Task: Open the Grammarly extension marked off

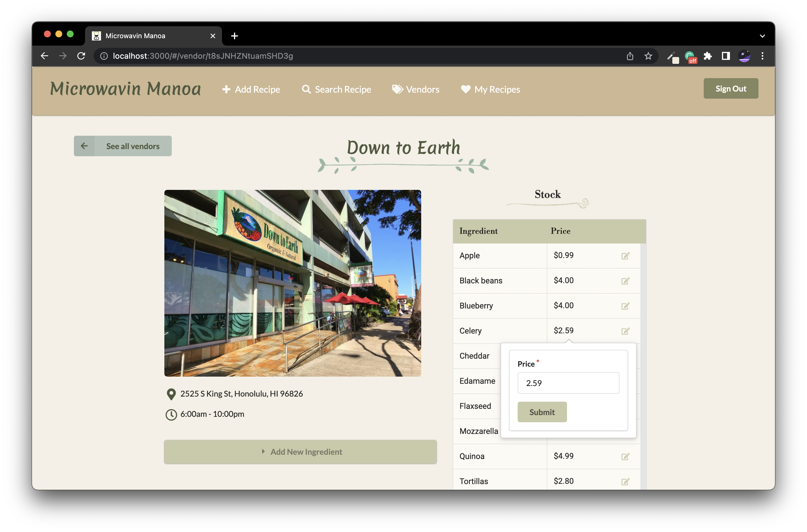Action: (x=691, y=57)
